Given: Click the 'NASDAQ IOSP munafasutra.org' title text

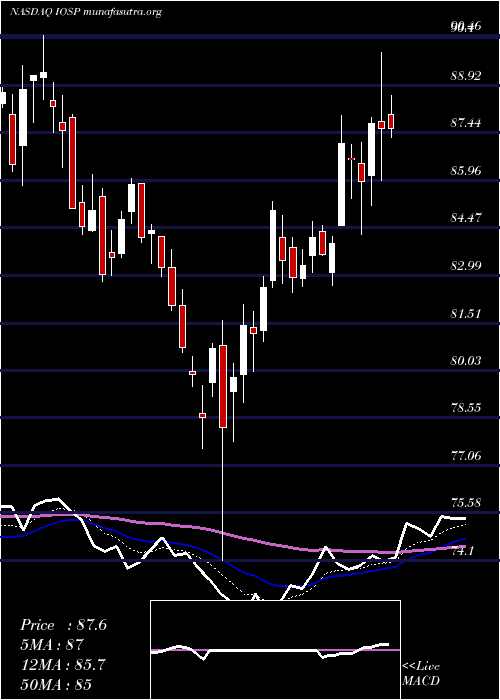Looking at the screenshot, I should 85,12.
